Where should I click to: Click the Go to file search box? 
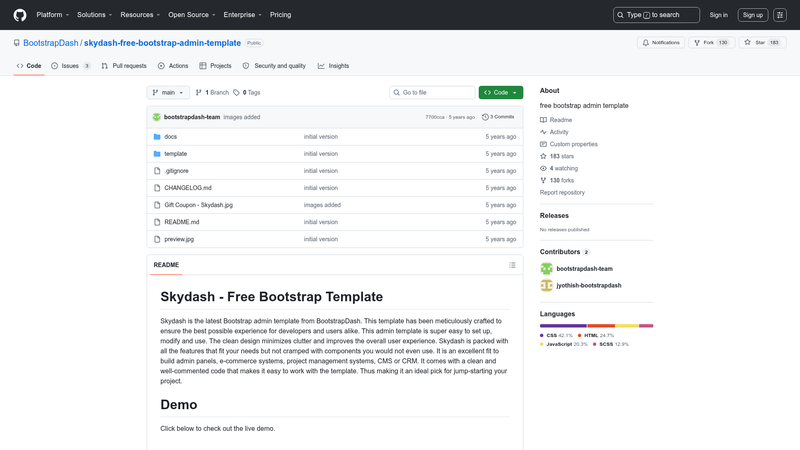click(432, 92)
